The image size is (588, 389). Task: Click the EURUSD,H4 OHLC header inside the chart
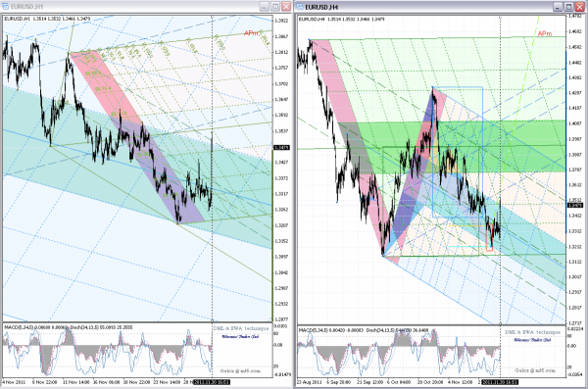click(x=342, y=20)
